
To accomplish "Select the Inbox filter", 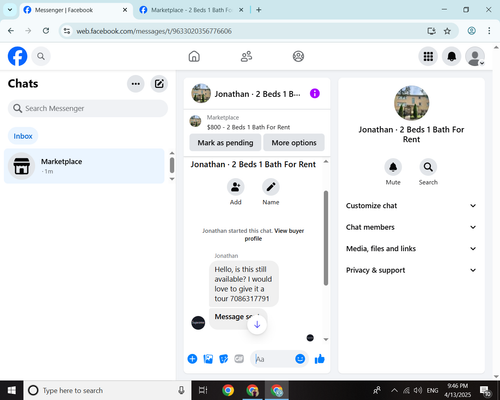I will [x=23, y=136].
